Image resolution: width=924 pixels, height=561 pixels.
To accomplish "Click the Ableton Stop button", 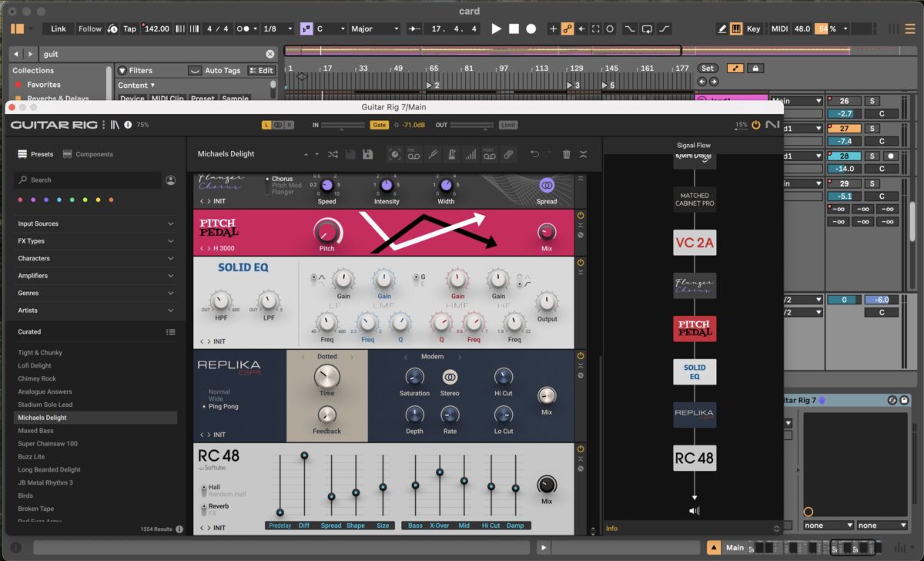I will (514, 29).
